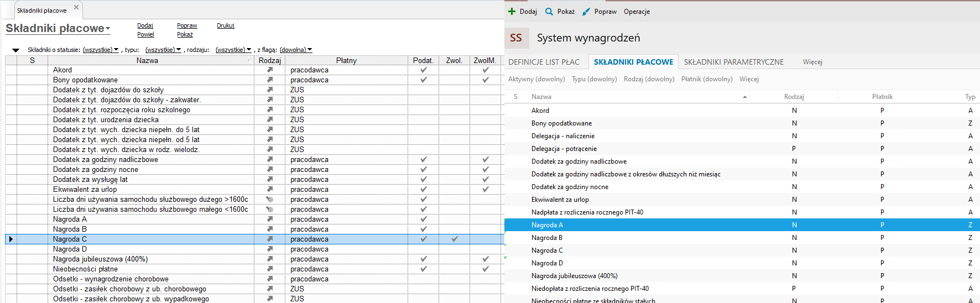Select Dodatek z tyt. dojazdów do szkoły row

[x=254, y=90]
